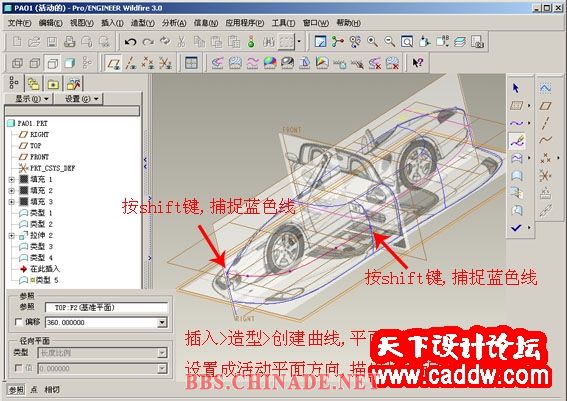Click the Select arrow tool

[516, 88]
